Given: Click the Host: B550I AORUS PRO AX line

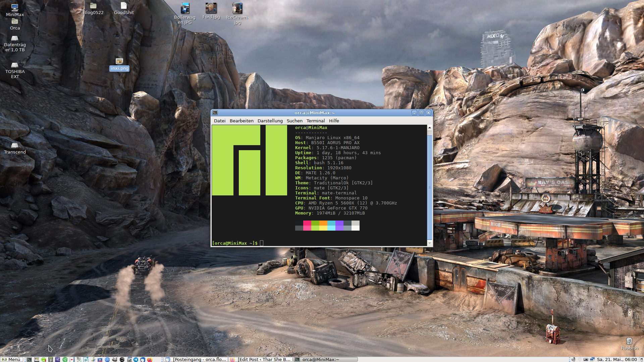Looking at the screenshot, I should (327, 143).
